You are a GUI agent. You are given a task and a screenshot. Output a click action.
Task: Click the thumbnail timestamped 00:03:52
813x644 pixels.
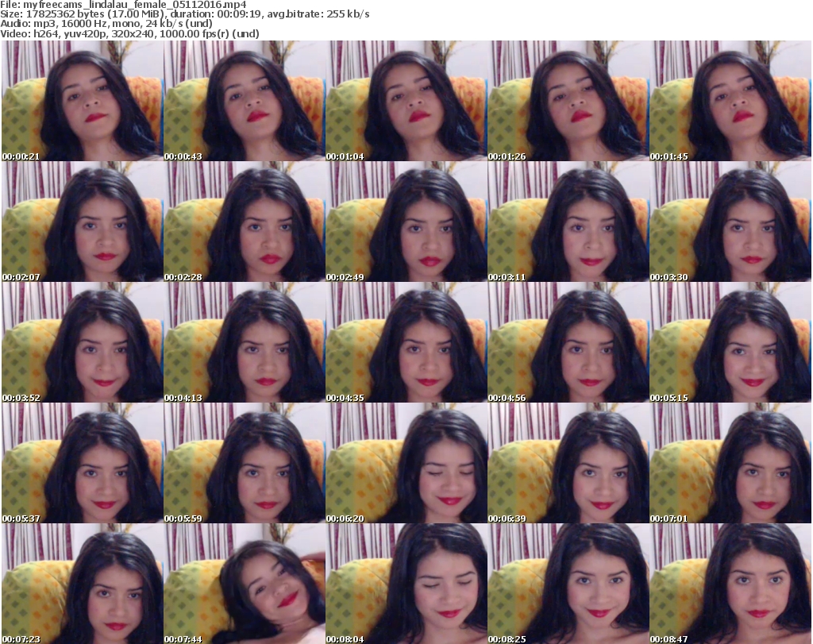[82, 343]
